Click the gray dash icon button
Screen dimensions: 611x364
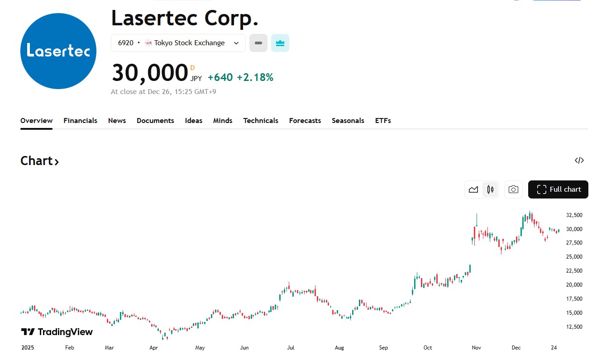pyautogui.click(x=258, y=43)
